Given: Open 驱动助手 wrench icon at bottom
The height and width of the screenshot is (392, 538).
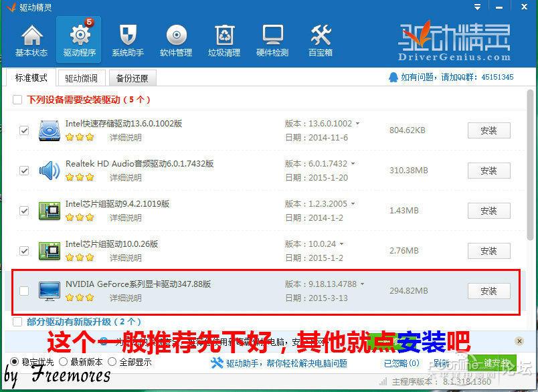Looking at the screenshot, I should [x=217, y=364].
